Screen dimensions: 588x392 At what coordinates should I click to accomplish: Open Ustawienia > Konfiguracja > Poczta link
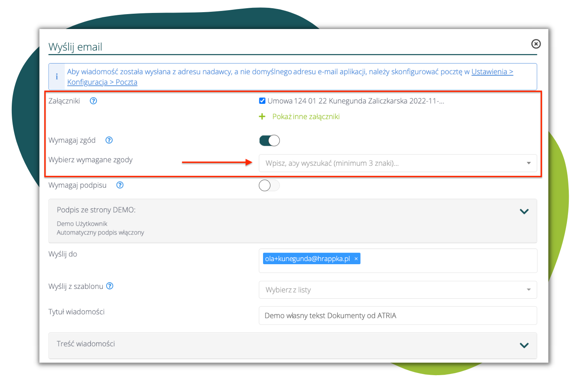pyautogui.click(x=492, y=72)
